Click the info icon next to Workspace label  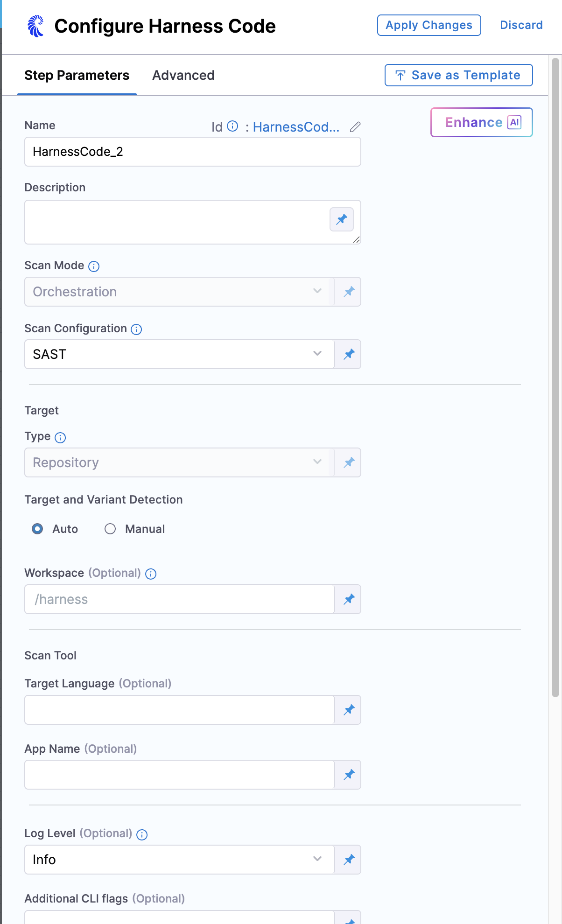pyautogui.click(x=151, y=574)
